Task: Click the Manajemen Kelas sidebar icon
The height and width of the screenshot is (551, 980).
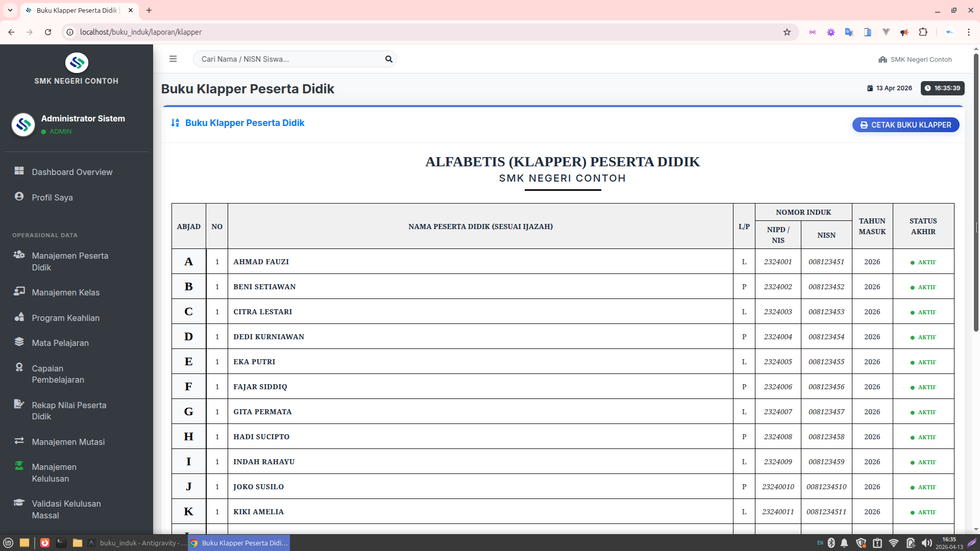Action: [x=19, y=291]
